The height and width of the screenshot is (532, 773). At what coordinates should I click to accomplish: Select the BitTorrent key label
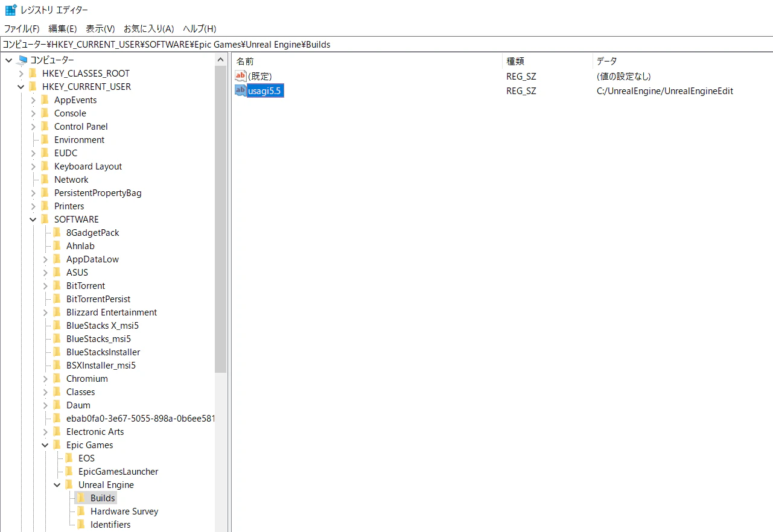86,285
